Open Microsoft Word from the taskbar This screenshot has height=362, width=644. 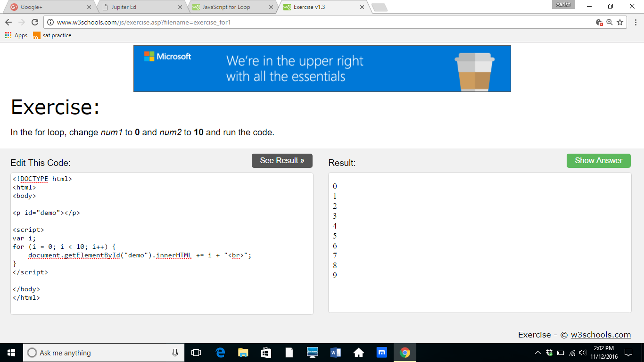[x=335, y=353]
